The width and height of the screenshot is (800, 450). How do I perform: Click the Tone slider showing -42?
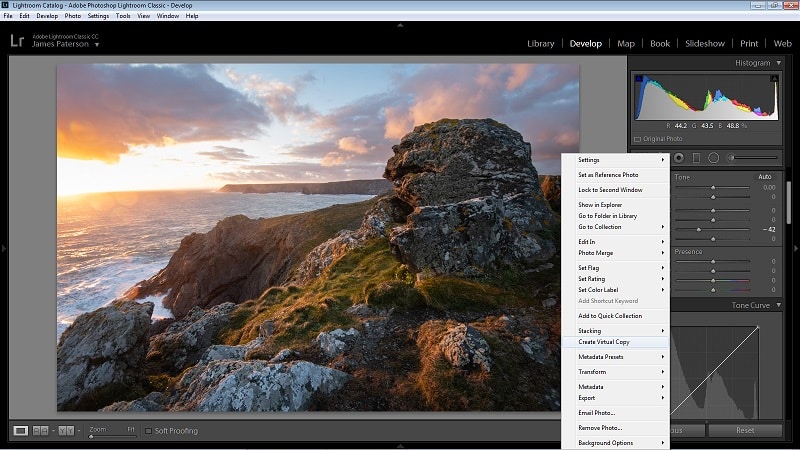(712, 230)
